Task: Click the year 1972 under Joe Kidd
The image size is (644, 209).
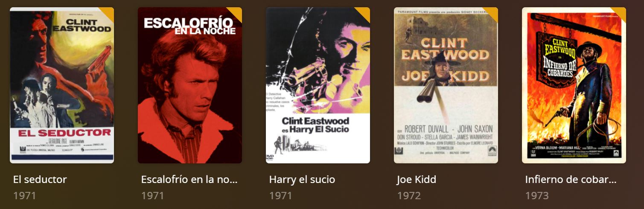Action: click(x=409, y=196)
